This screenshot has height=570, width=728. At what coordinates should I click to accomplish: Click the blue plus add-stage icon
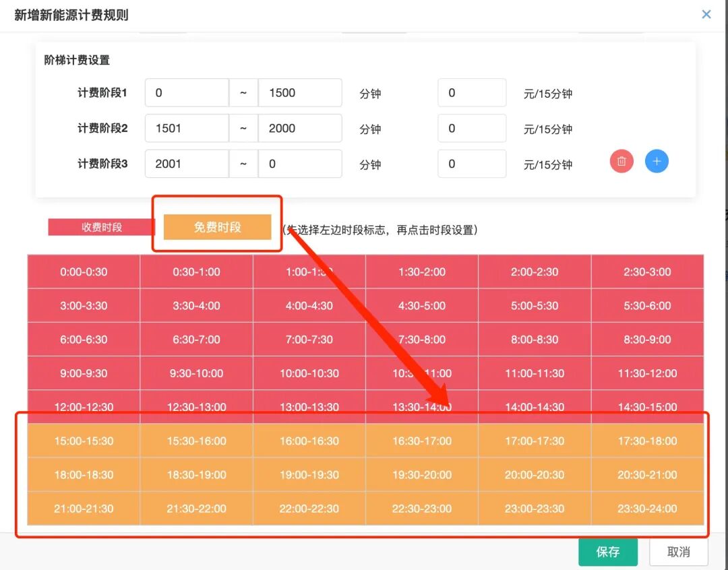coord(657,162)
